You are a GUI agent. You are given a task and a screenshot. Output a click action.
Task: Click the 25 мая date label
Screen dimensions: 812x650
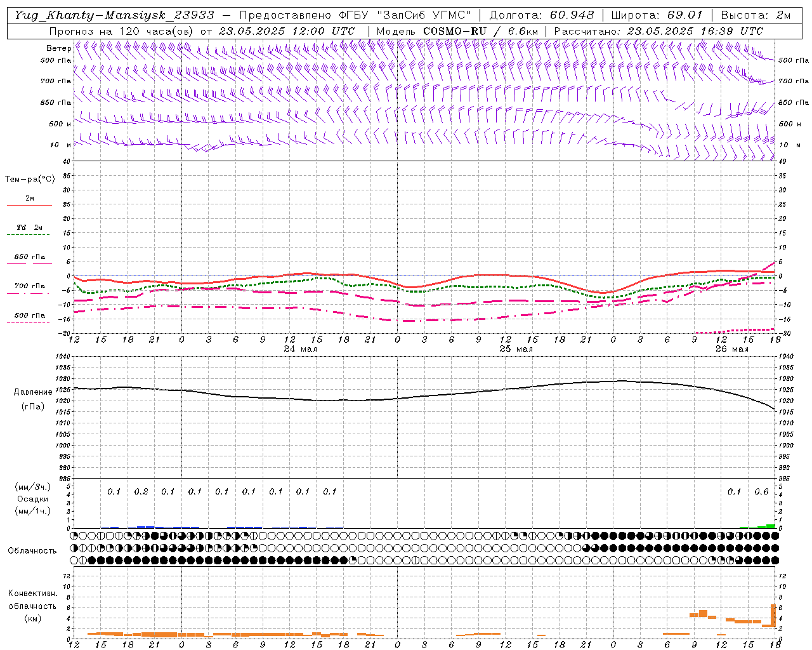(x=516, y=349)
